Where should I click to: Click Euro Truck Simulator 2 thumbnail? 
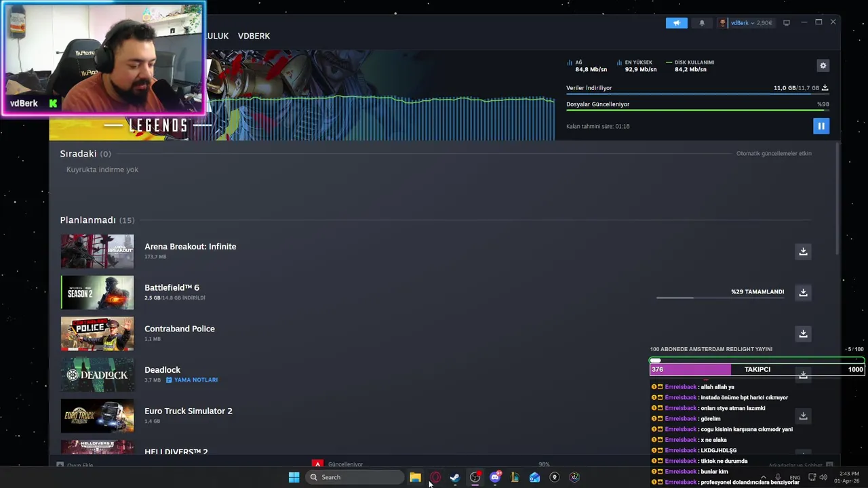point(98,415)
